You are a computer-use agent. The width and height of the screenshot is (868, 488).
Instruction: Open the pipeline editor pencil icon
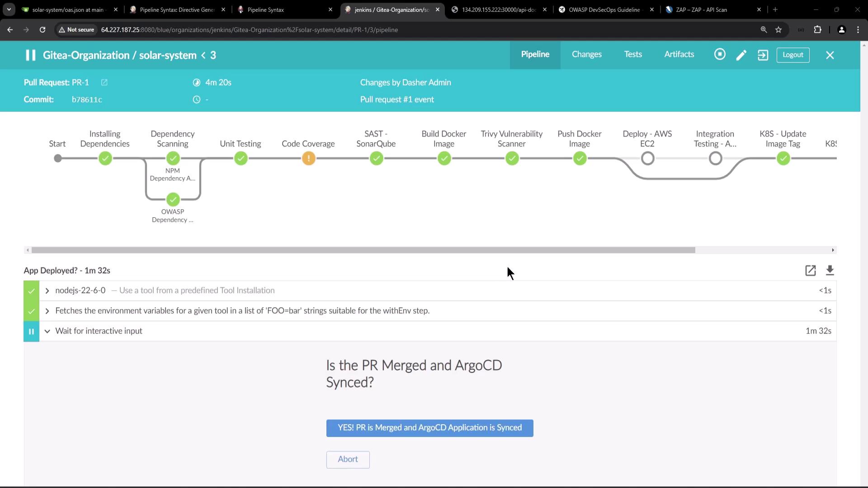[x=741, y=55]
